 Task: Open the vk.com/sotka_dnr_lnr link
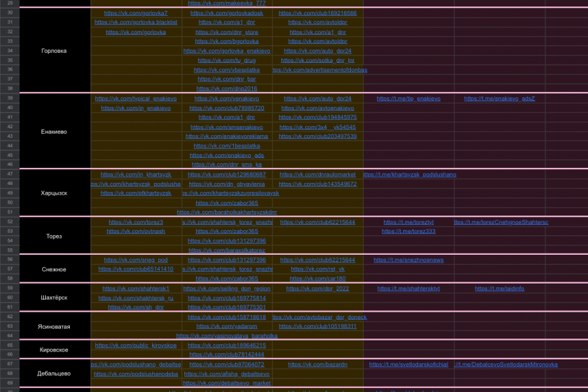point(318,60)
